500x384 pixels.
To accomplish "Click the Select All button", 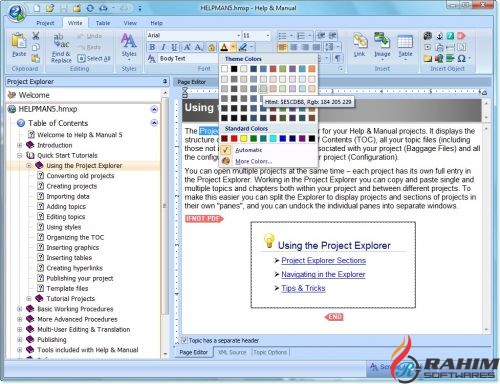I will (x=94, y=59).
